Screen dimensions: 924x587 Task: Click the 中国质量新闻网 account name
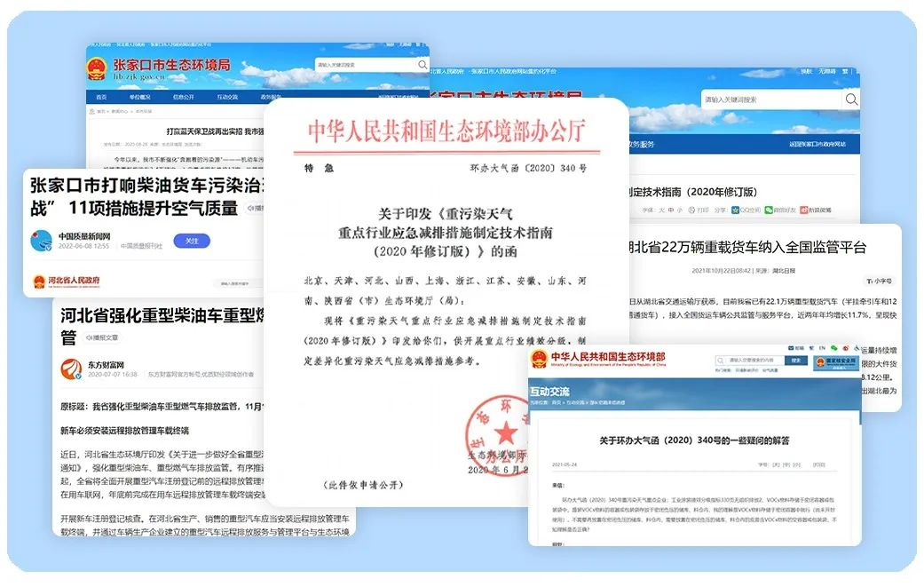84,236
